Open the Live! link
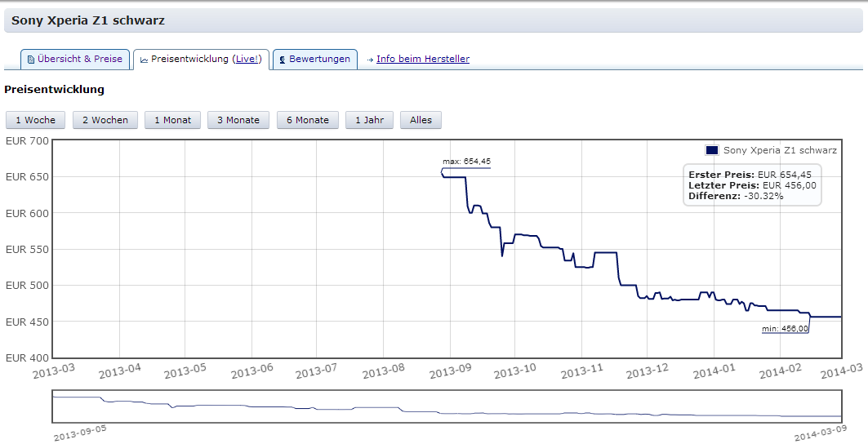This screenshot has width=868, height=444. pyautogui.click(x=247, y=60)
